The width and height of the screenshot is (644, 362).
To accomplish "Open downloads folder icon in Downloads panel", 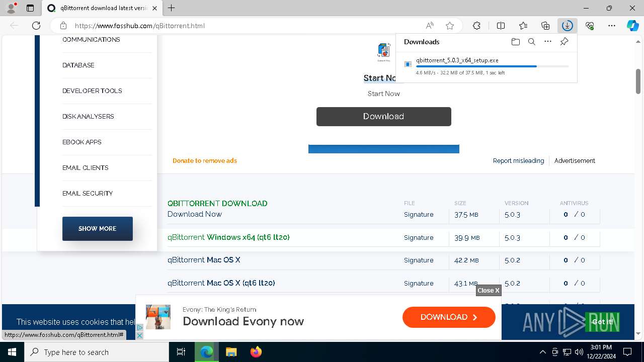I will click(515, 42).
